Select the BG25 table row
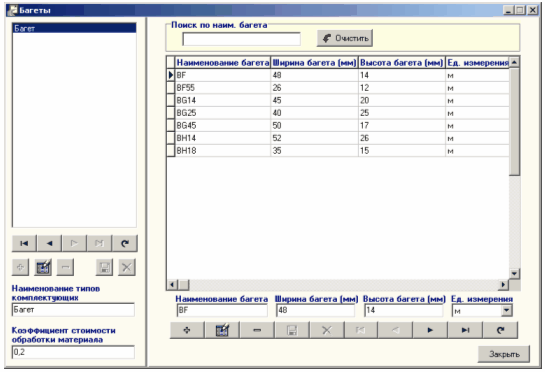The width and height of the screenshot is (545, 372). click(x=338, y=113)
